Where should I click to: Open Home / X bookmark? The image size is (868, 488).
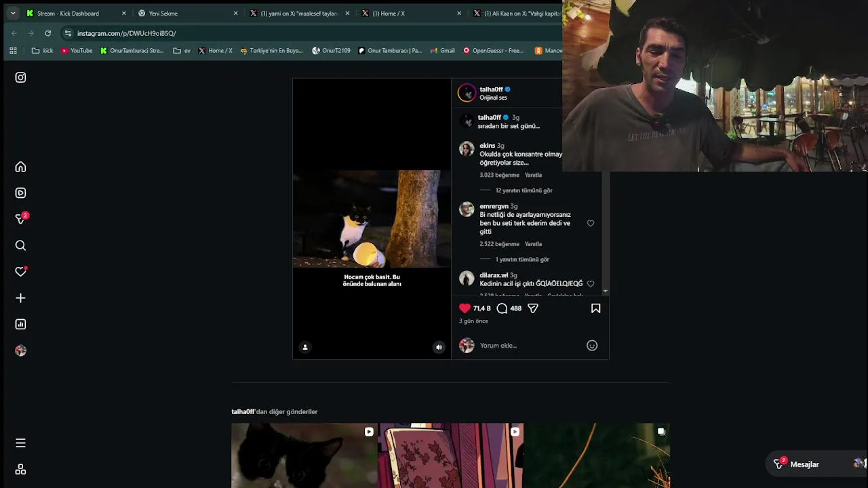point(215,51)
